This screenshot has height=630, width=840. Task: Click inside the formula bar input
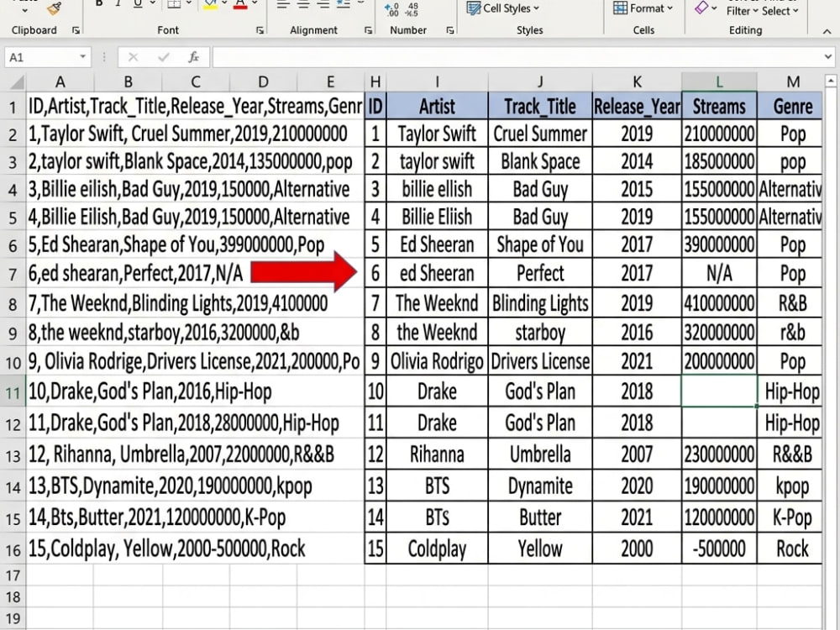click(x=517, y=57)
